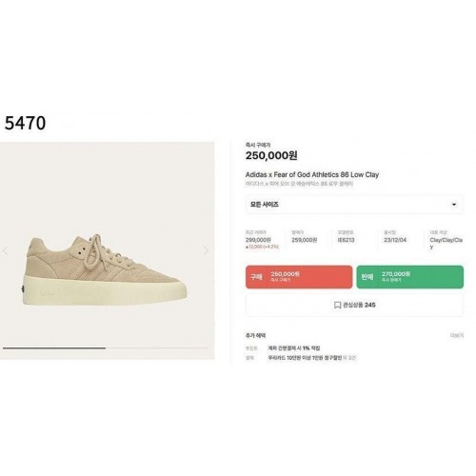
Task: Click product title Adidas x Fear of God
Action: coord(312,174)
